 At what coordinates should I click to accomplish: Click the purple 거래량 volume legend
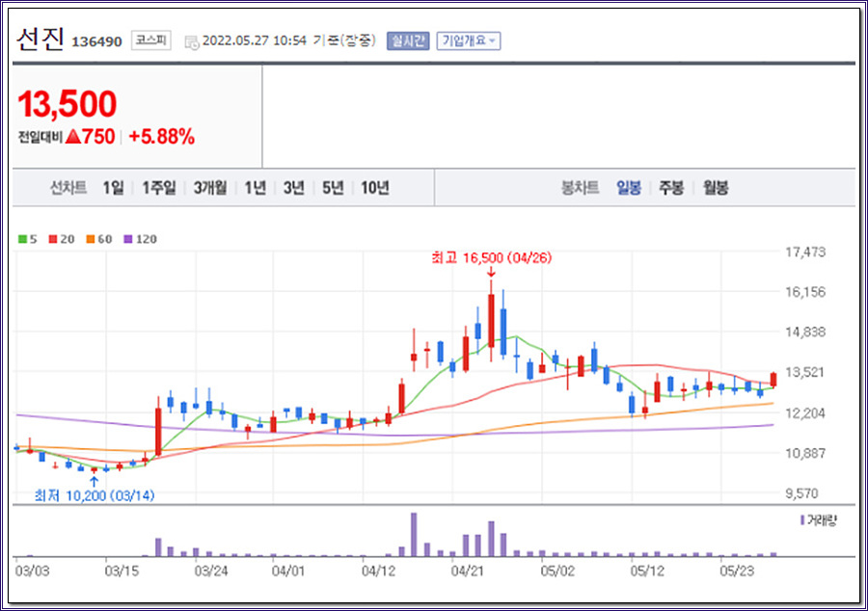pyautogui.click(x=818, y=520)
